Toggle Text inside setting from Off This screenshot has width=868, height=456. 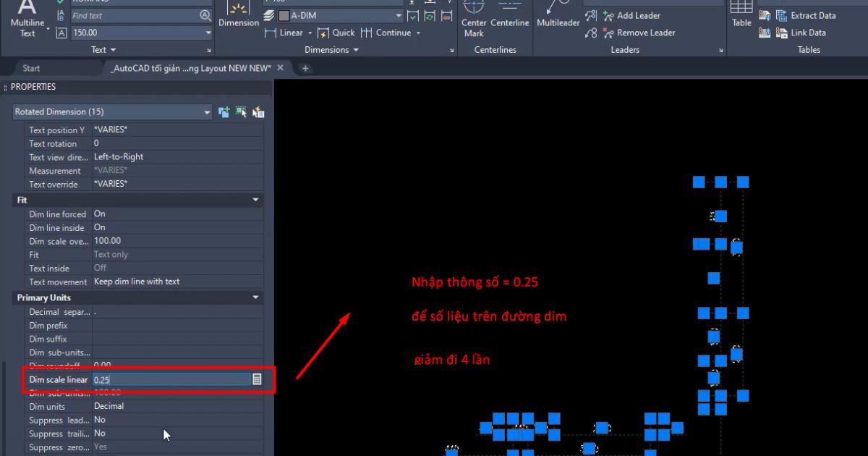point(176,268)
